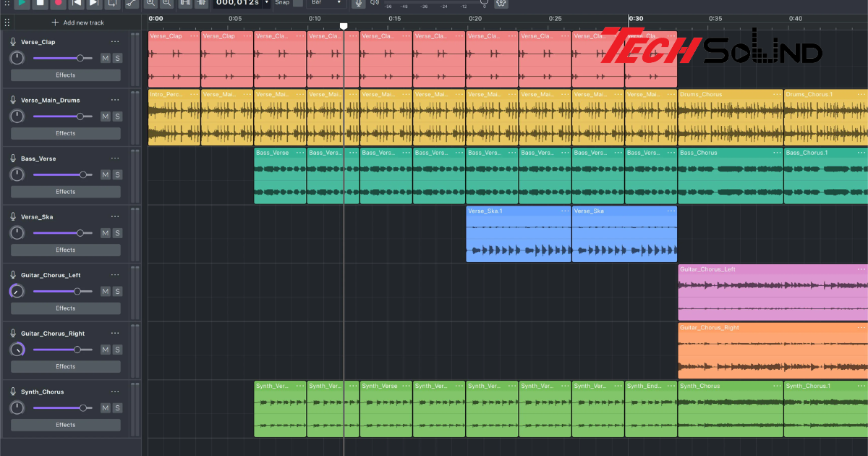
Task: Click the automation curve icon in toolbar
Action: (132, 3)
